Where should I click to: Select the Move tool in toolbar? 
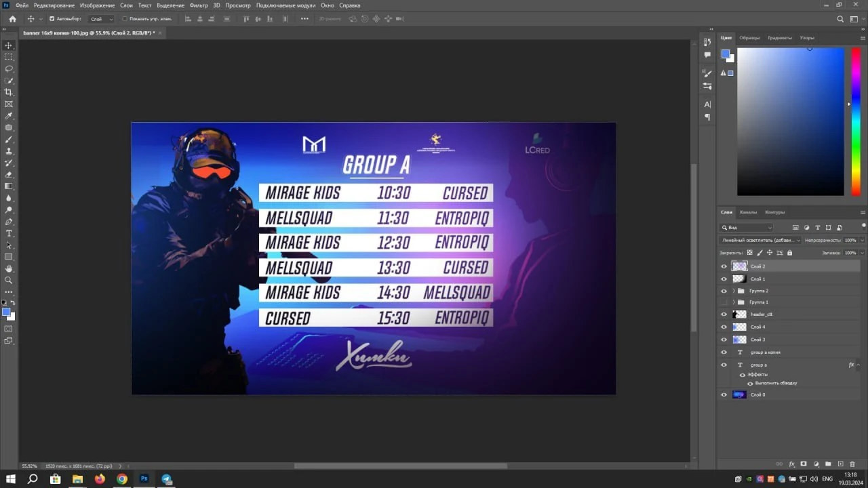point(9,45)
